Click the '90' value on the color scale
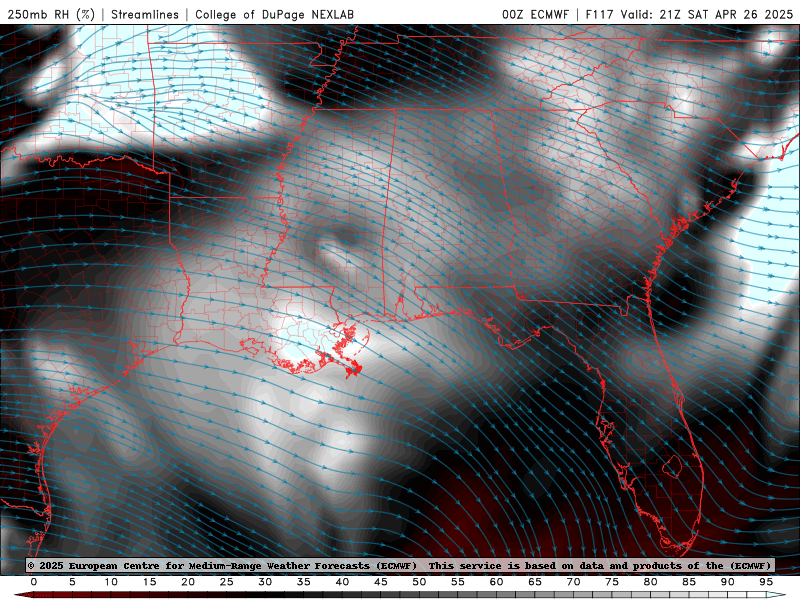 pos(728,582)
